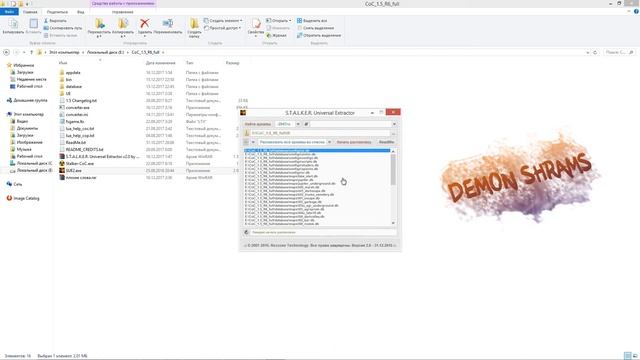Click the red X Удалить icon

point(144,24)
